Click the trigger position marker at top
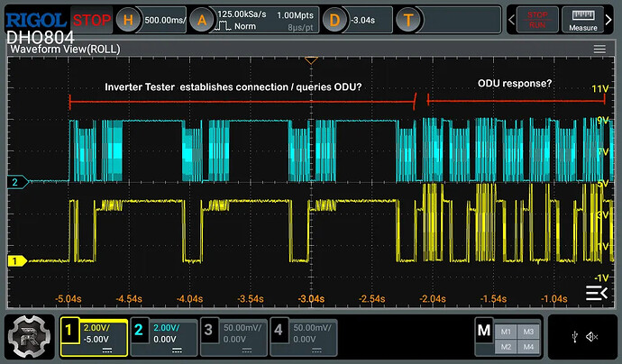The image size is (622, 364). click(x=311, y=60)
